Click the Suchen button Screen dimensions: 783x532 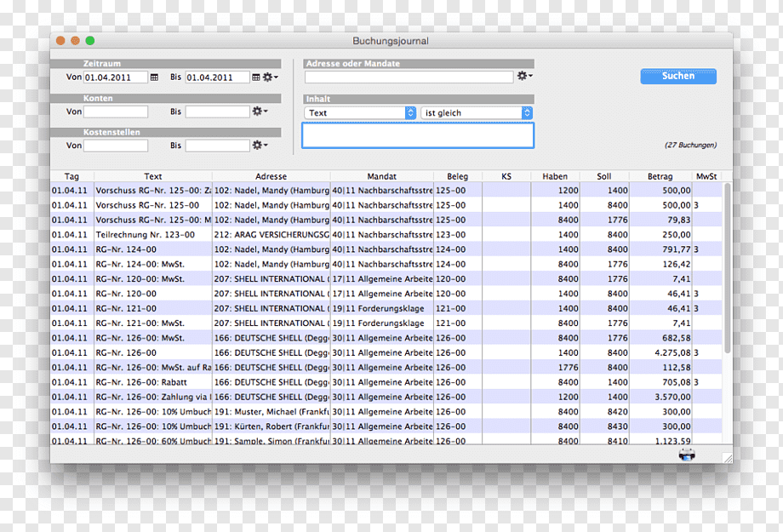tap(678, 76)
